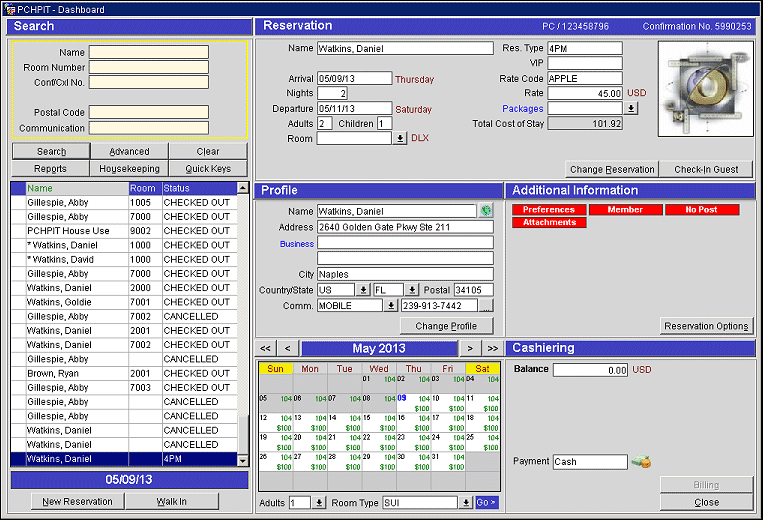Screen dimensions: 763x520
Task: Advance calendar with the > arrow
Action: pyautogui.click(x=470, y=348)
